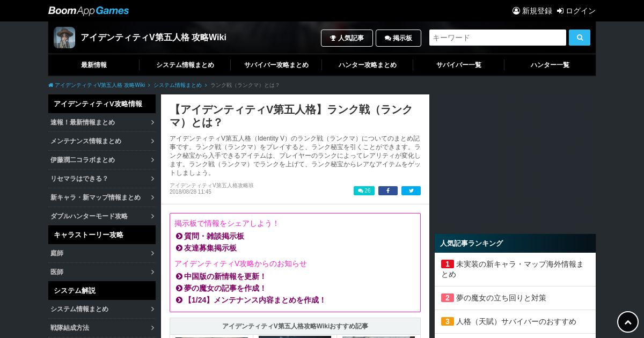Open ranking 2 夢の魔女の立ち回りと対策
This screenshot has width=644, height=338.
click(515, 298)
